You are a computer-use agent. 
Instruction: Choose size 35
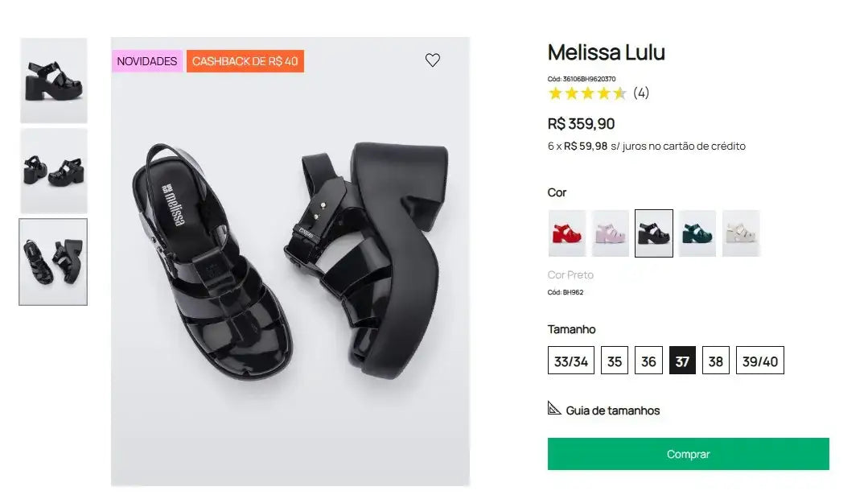[x=615, y=360]
